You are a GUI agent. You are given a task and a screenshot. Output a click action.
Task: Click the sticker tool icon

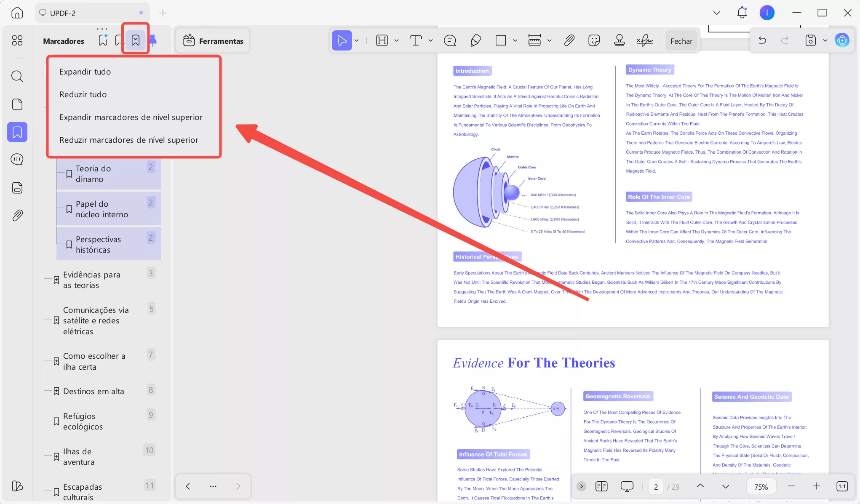click(x=594, y=40)
